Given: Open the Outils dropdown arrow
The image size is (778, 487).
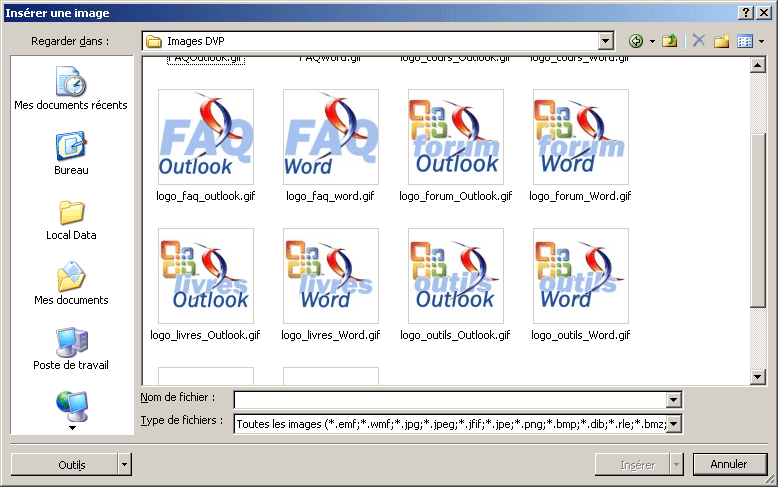Looking at the screenshot, I should 125,465.
